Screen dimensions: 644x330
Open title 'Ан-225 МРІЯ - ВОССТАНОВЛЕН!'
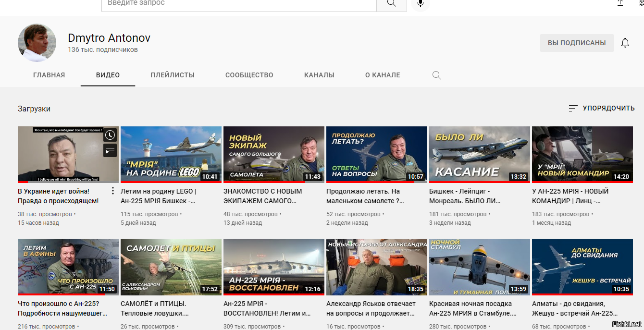[267, 308]
